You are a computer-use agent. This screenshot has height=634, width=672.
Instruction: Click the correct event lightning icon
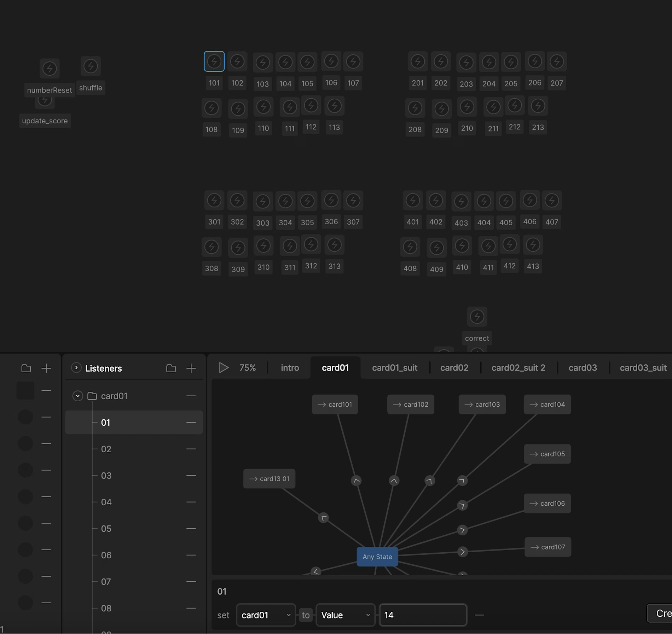pos(477,317)
